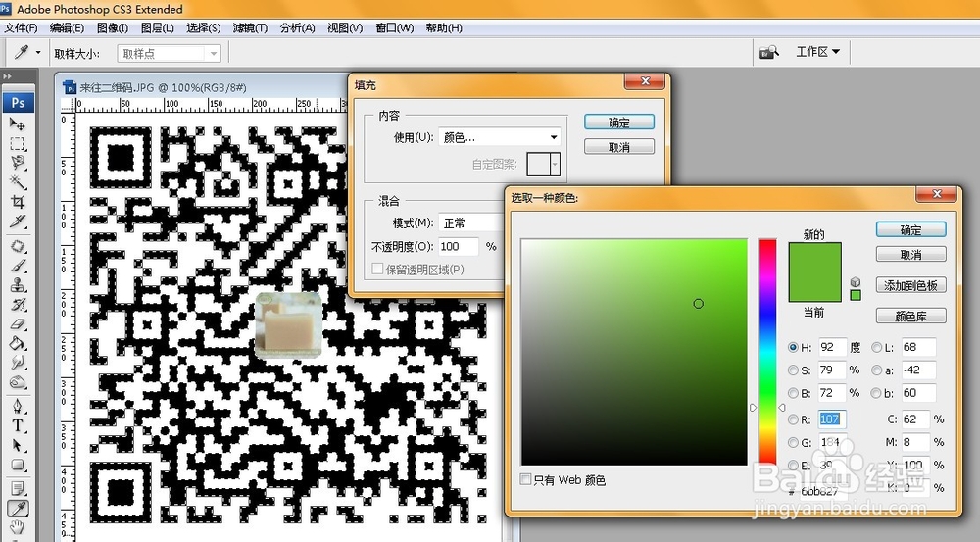Select the Notes tool
This screenshot has height=542, width=980.
pyautogui.click(x=18, y=488)
